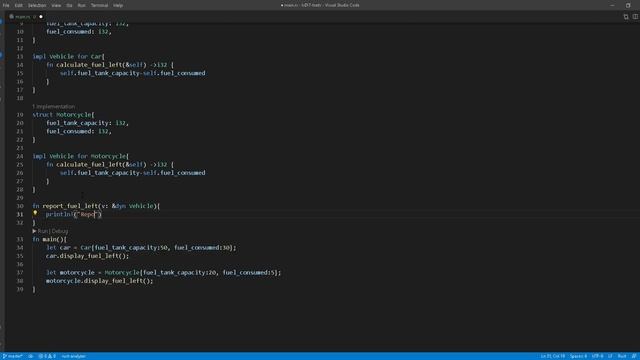Click the Rust file icon on main.rs tab

coord(11,17)
